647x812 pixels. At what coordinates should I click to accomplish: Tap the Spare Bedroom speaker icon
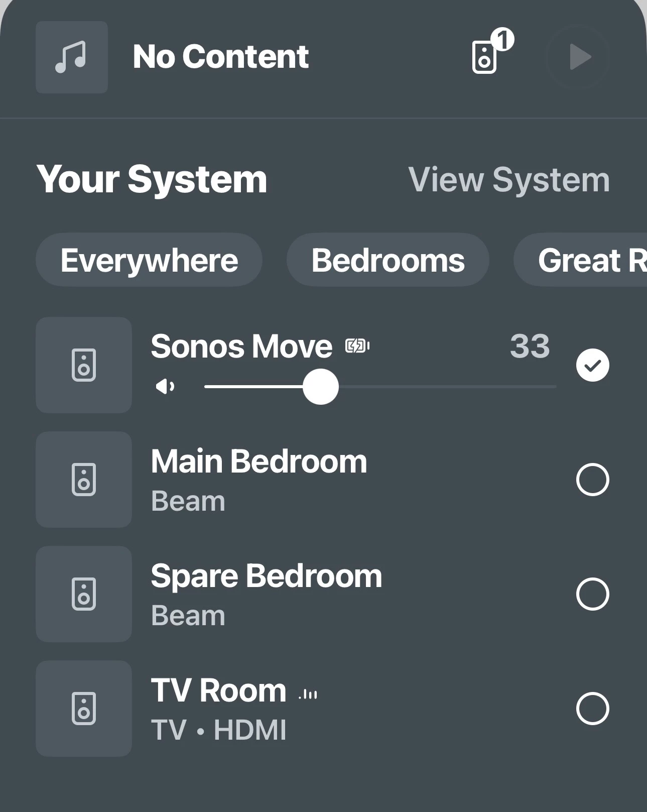click(84, 594)
